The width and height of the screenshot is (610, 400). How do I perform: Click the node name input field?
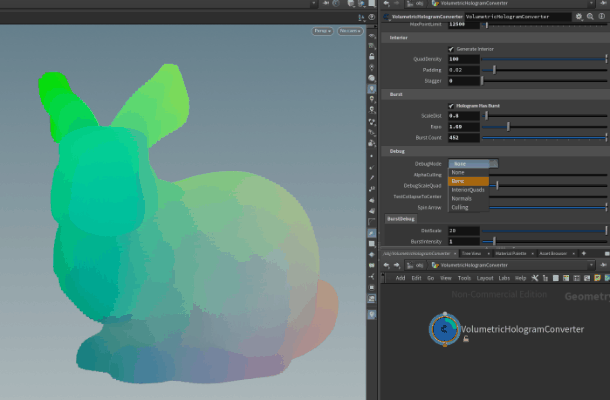coord(518,16)
